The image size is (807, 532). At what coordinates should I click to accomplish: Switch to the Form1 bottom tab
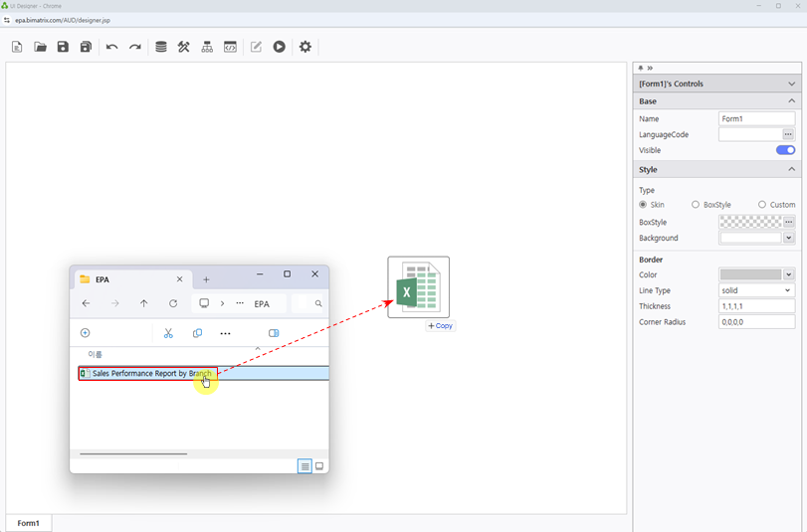tap(29, 523)
